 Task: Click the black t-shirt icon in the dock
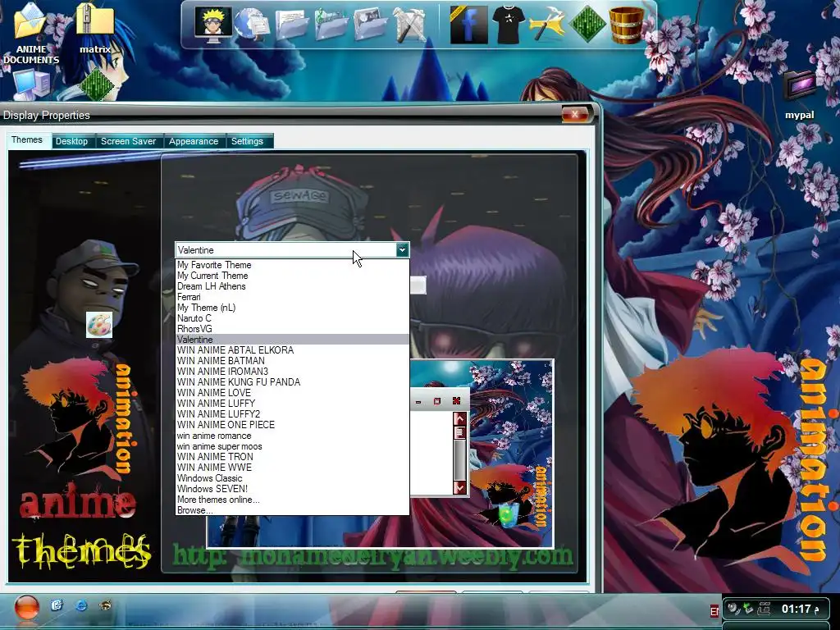pyautogui.click(x=508, y=25)
